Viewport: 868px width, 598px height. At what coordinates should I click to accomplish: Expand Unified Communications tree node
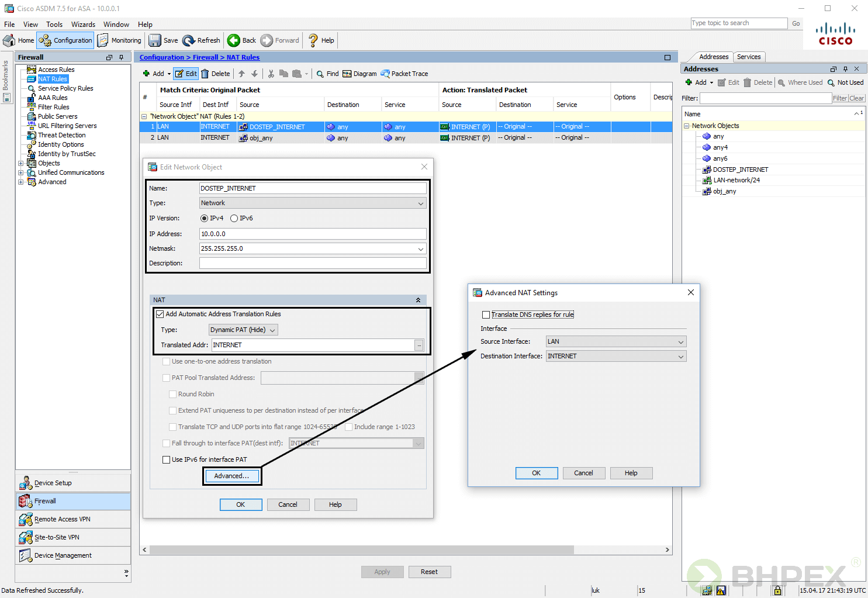21,172
